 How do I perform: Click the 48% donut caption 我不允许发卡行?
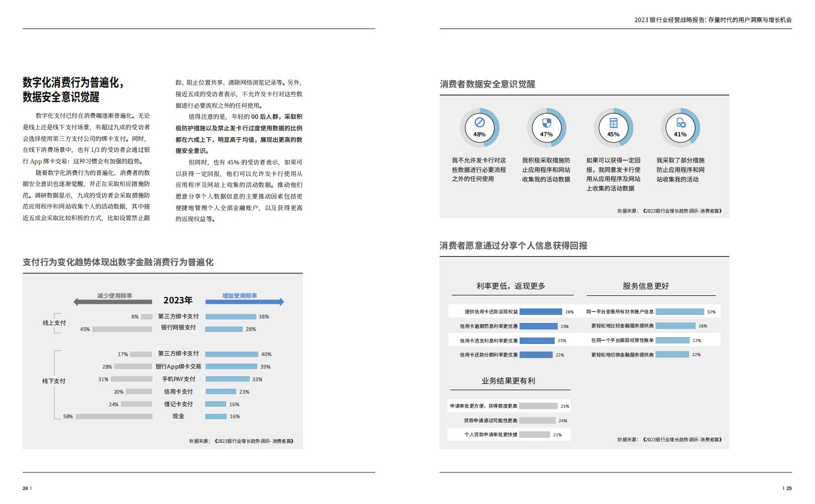(x=479, y=170)
